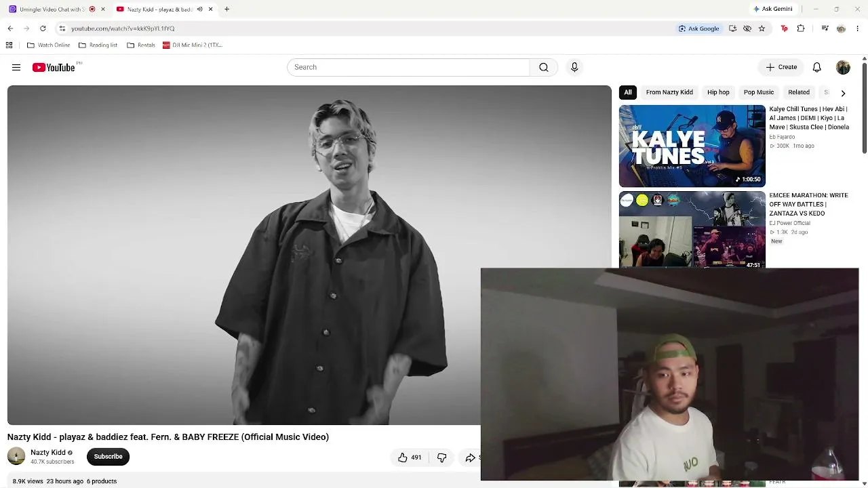
Task: Open the Chrome profile avatar
Action: 842,28
